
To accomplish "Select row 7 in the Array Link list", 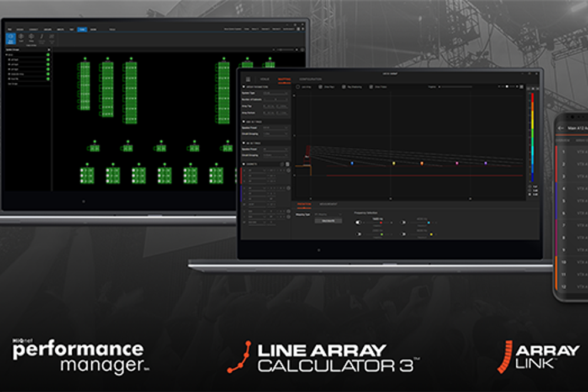I will tap(572, 226).
